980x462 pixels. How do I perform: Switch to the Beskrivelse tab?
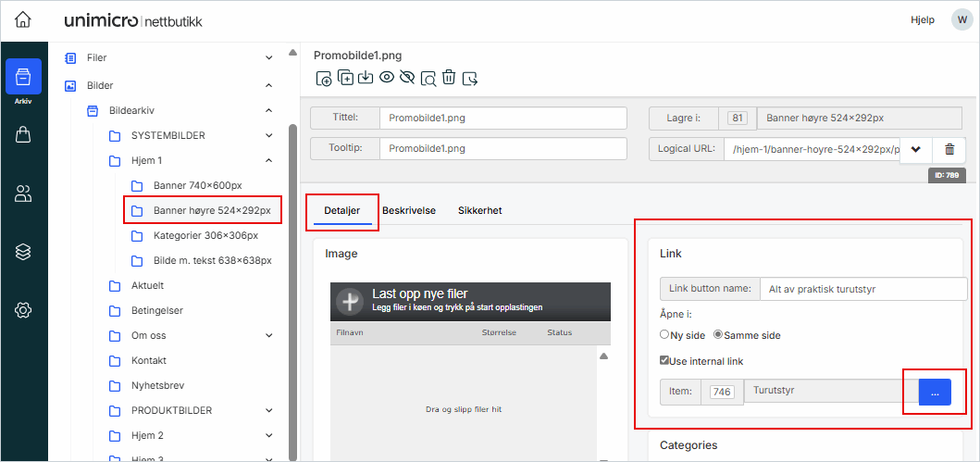click(x=409, y=210)
